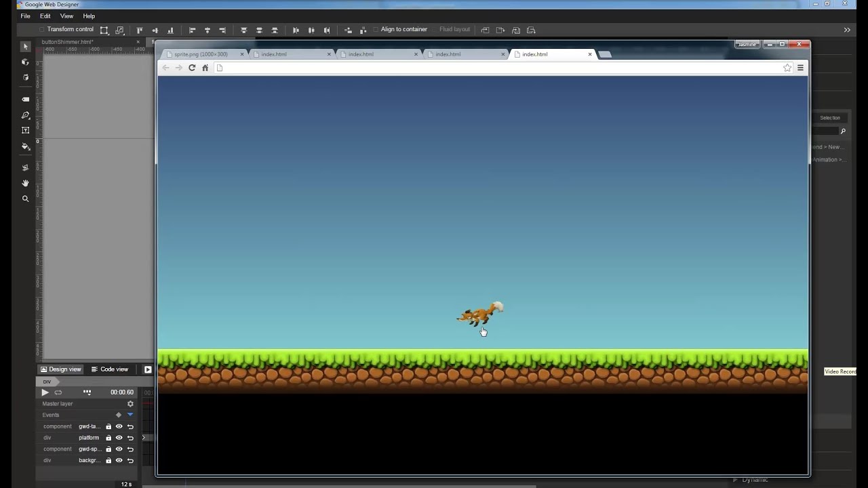Select the Tag tool

point(26,99)
